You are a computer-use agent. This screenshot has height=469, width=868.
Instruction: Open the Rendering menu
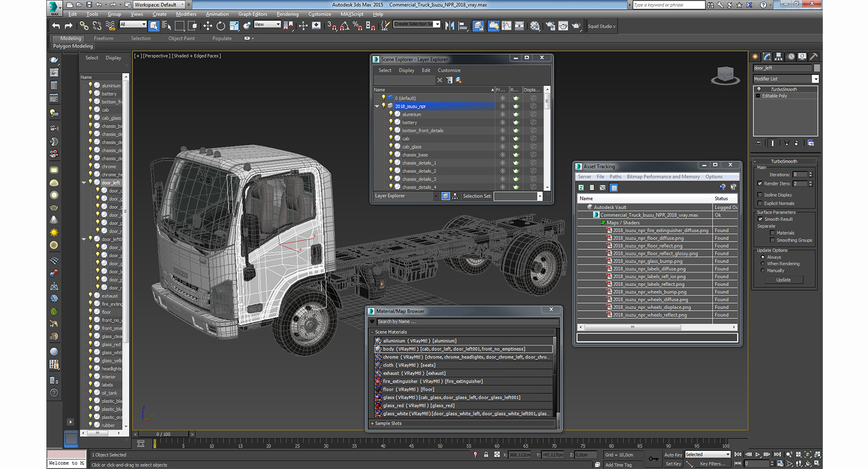pos(287,14)
